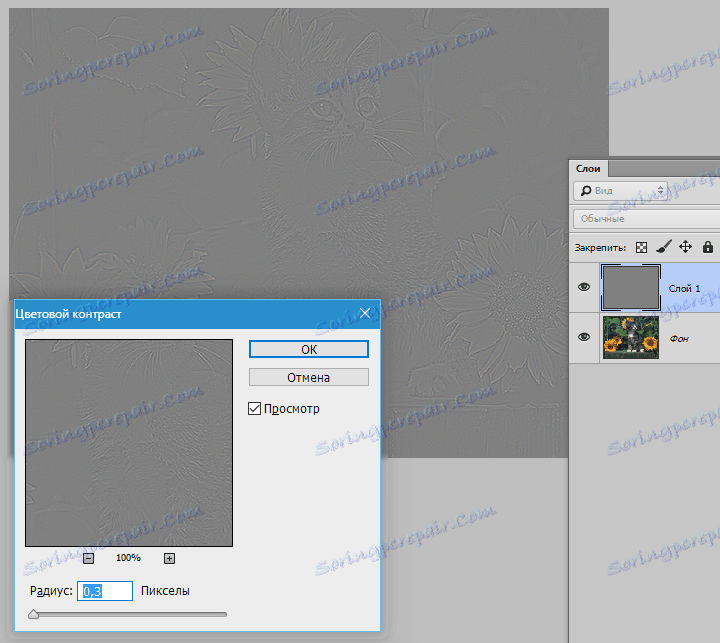Open the Вид layer filter dropdown
Screen dimensions: 720x643
click(620, 191)
